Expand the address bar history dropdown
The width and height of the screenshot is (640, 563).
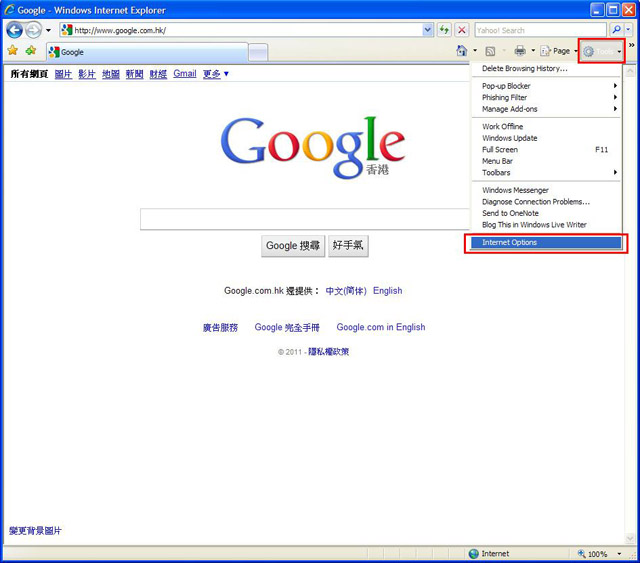pos(427,30)
